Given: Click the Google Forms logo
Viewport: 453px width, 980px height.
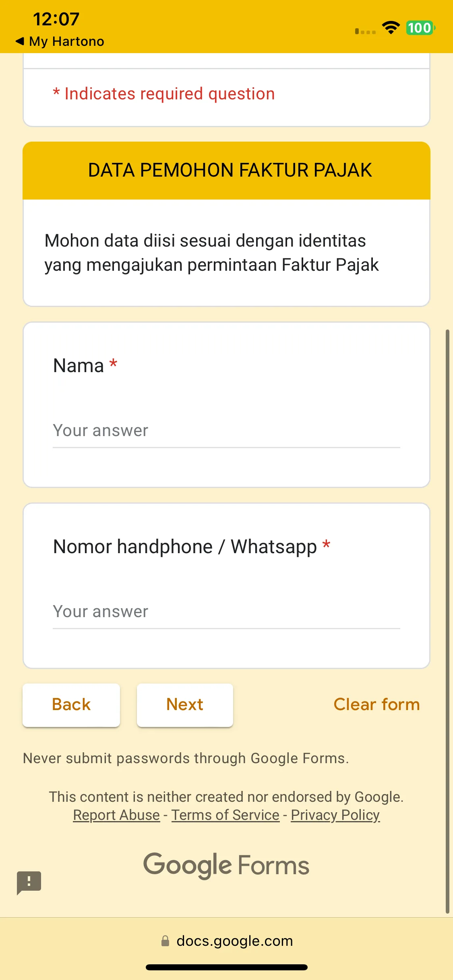Looking at the screenshot, I should (x=226, y=865).
